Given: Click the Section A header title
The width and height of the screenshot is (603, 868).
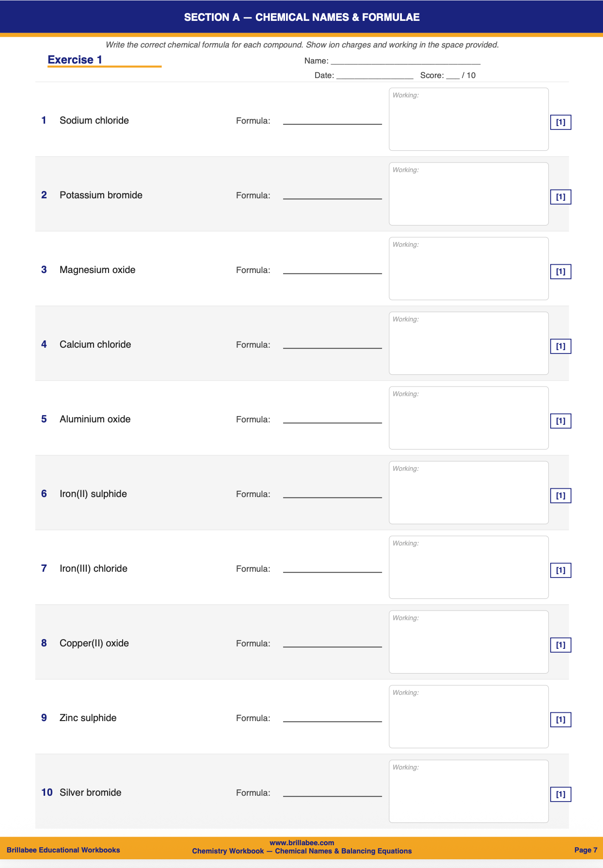Looking at the screenshot, I should click(301, 17).
